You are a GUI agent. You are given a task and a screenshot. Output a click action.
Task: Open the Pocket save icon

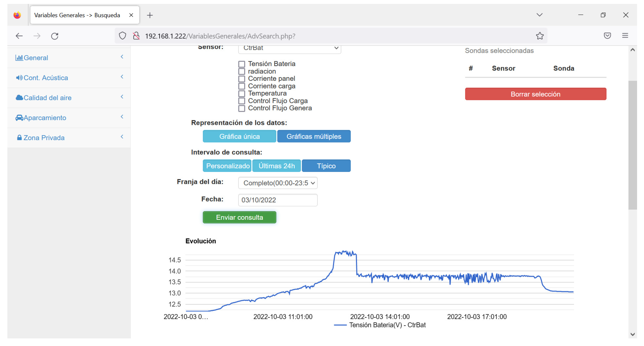[607, 36]
